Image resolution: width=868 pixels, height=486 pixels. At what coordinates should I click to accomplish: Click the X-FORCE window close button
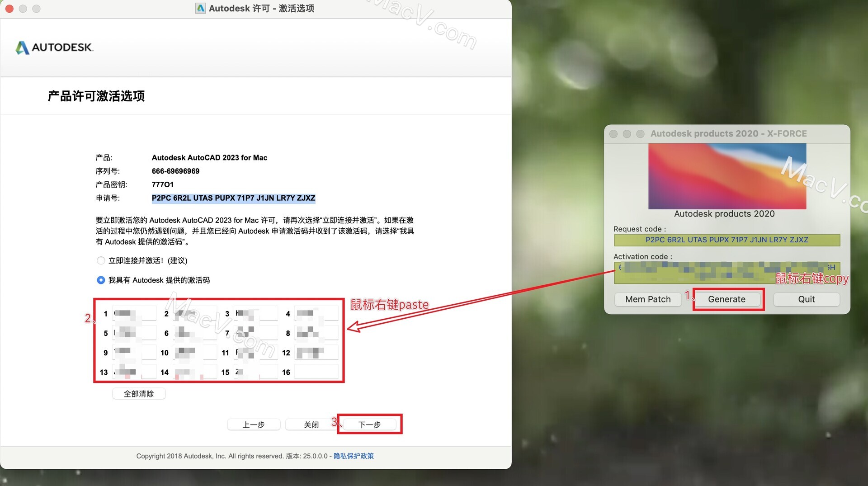(613, 134)
